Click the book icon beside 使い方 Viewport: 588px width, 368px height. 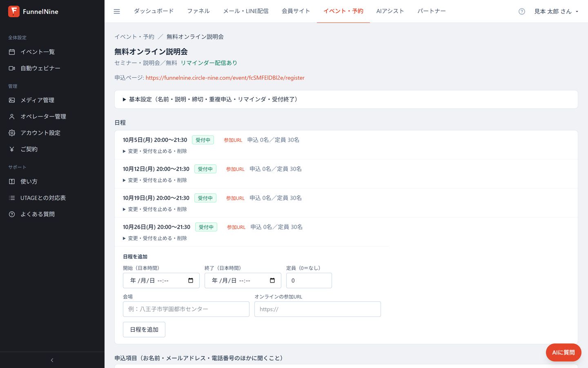click(x=12, y=182)
